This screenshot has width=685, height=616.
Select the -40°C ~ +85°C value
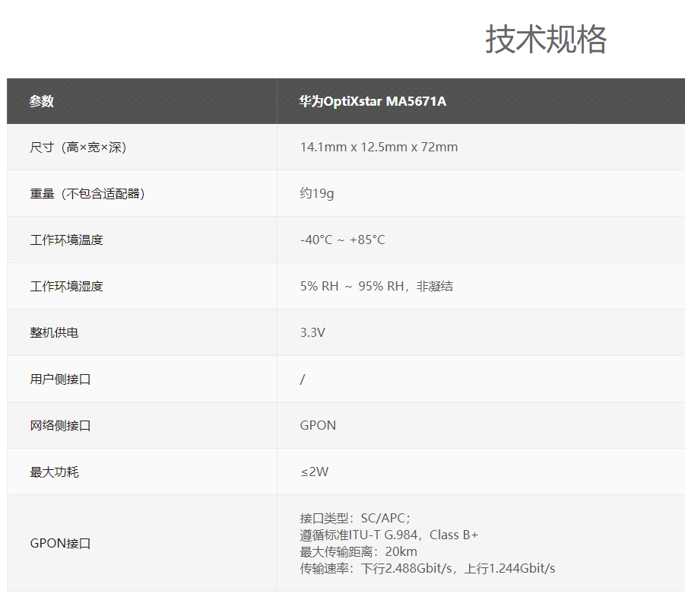(x=342, y=240)
